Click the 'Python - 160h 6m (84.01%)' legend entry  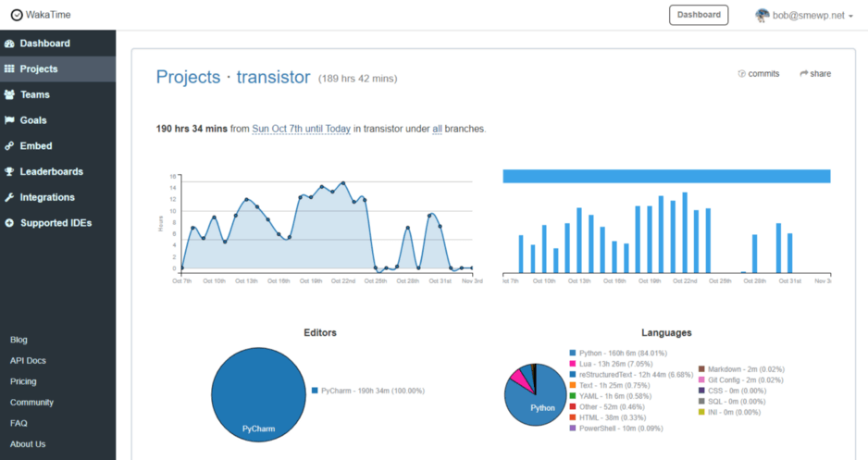[618, 353]
